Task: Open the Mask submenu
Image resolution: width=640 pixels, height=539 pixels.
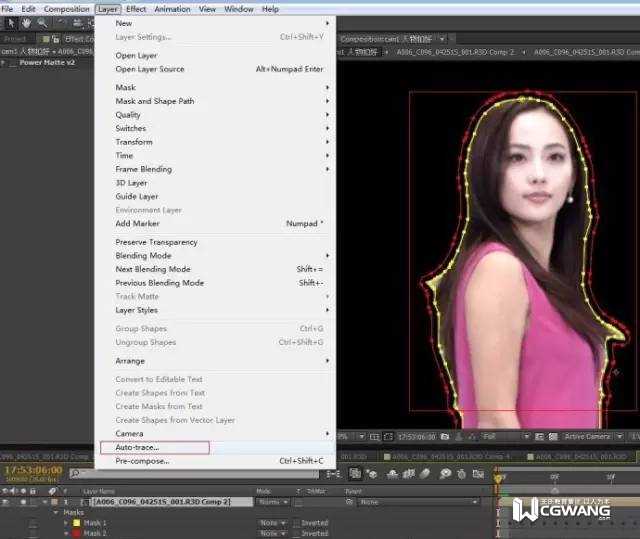Action: [216, 87]
